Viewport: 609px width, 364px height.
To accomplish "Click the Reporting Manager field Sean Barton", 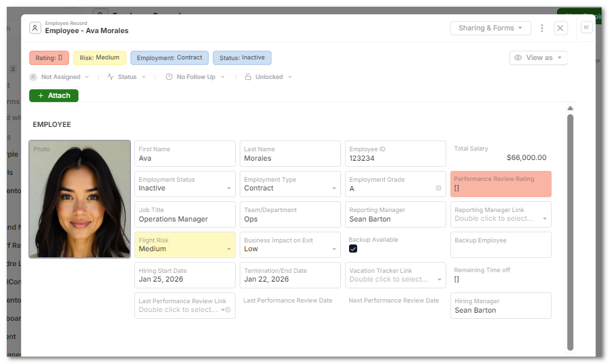I will pyautogui.click(x=396, y=215).
